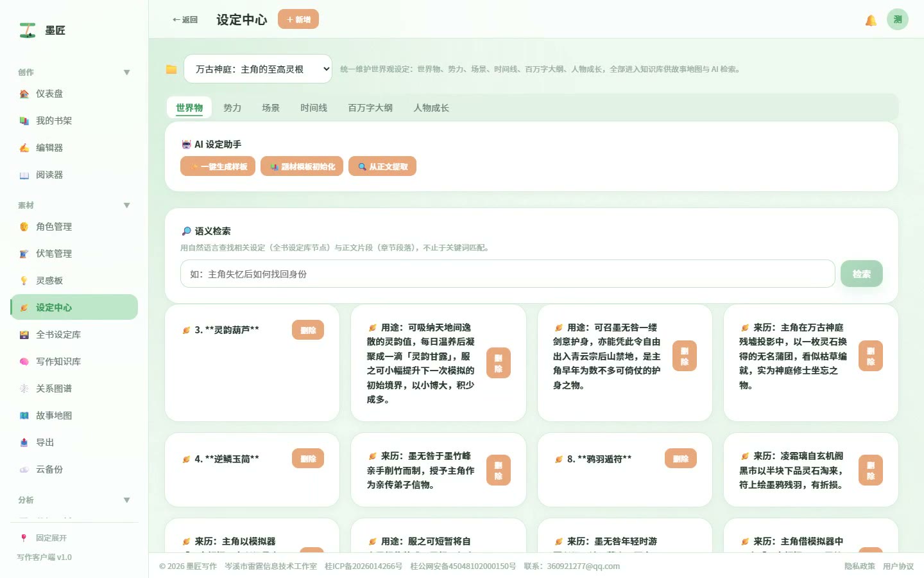Image resolution: width=924 pixels, height=578 pixels.
Task: Launch the 阅读器 reader icon
Action: coord(24,175)
